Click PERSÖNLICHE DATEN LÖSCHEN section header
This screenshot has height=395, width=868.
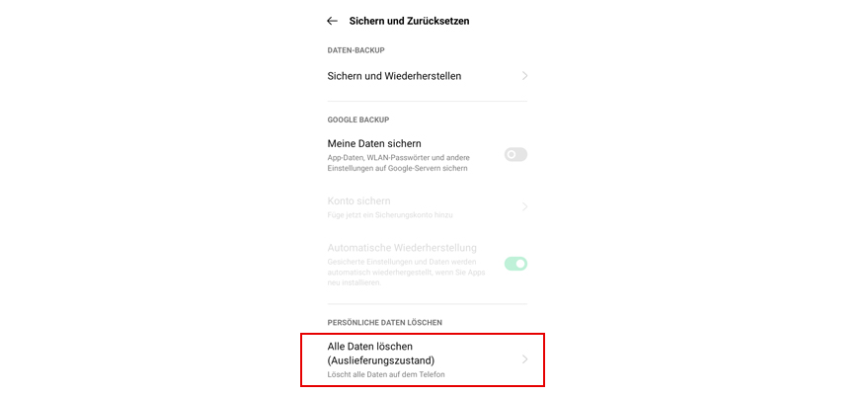(385, 323)
